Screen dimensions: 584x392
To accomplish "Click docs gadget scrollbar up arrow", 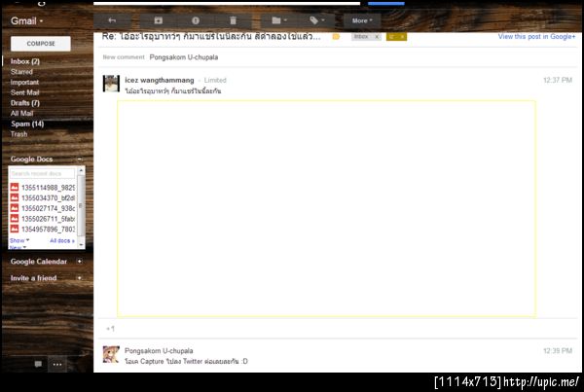I will click(81, 170).
